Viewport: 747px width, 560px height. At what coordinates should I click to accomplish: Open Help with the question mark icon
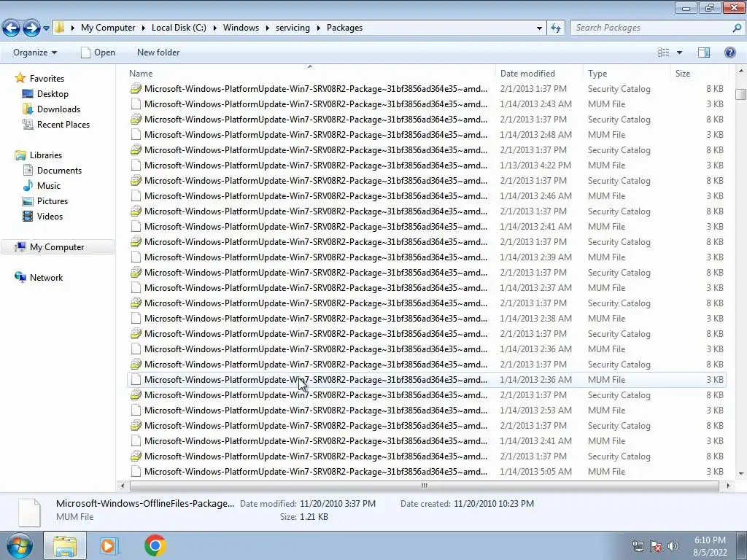pos(729,52)
